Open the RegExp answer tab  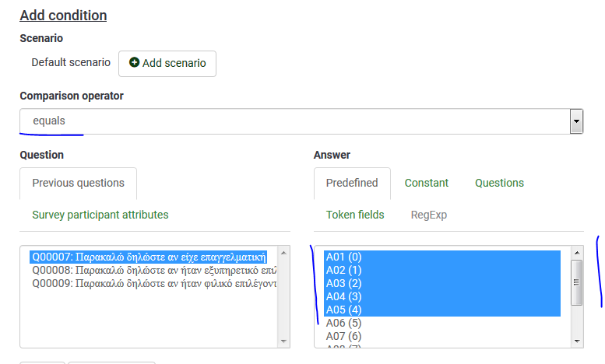429,215
